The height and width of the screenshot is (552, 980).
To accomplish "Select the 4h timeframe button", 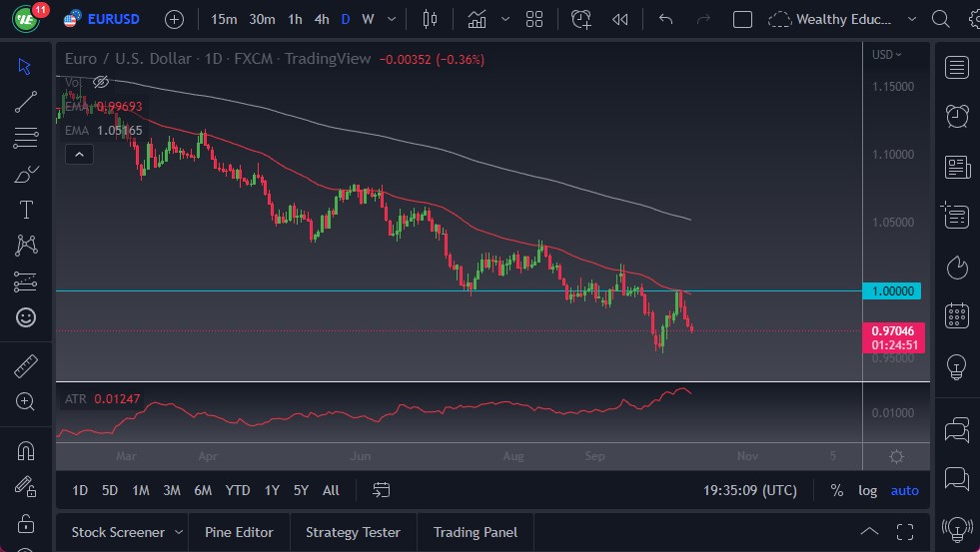I will point(321,19).
